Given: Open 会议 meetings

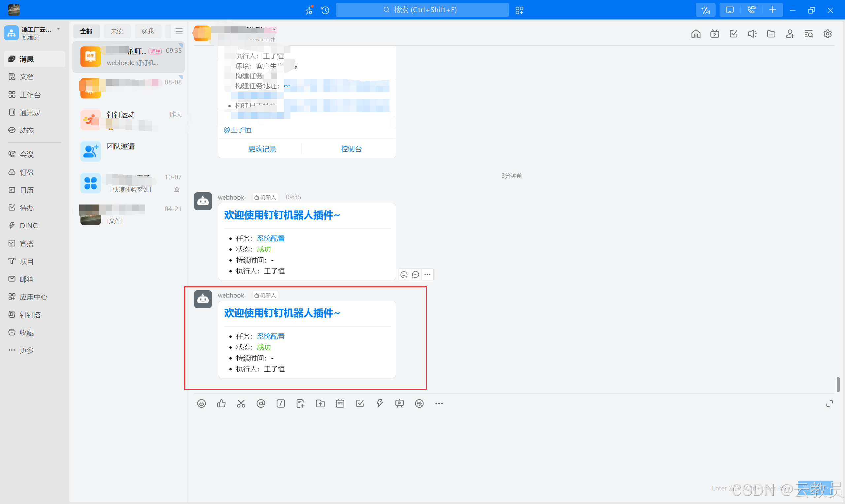Looking at the screenshot, I should (34, 154).
